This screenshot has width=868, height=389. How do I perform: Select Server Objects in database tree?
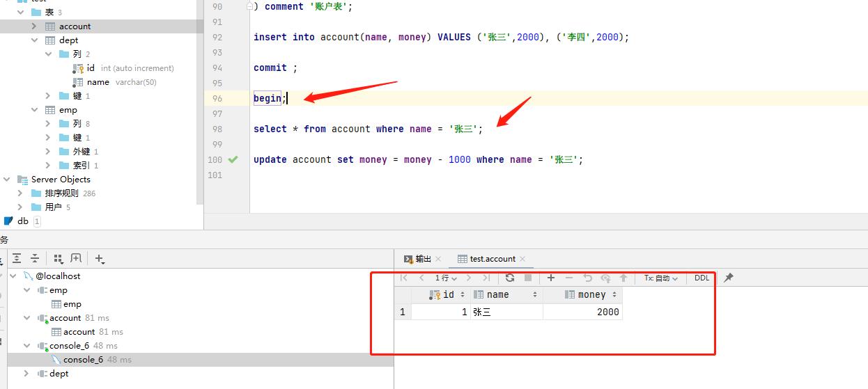click(x=61, y=180)
